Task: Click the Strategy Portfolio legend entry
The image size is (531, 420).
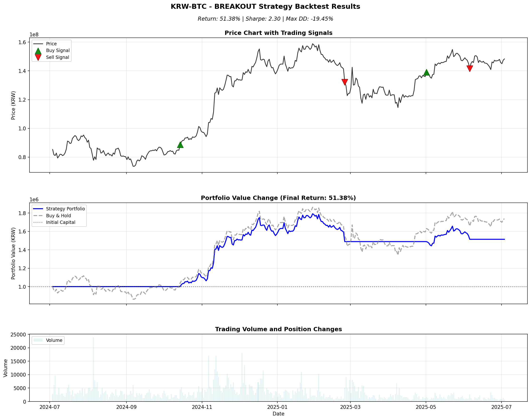Action: pyautogui.click(x=65, y=209)
